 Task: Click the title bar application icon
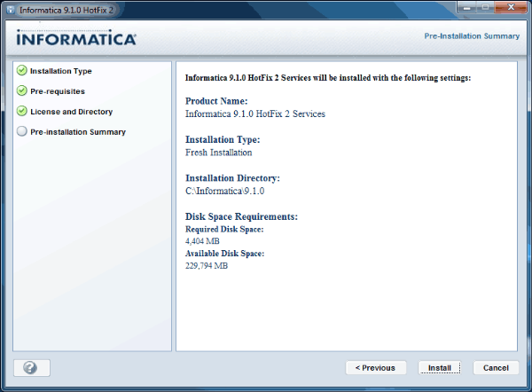click(11, 10)
